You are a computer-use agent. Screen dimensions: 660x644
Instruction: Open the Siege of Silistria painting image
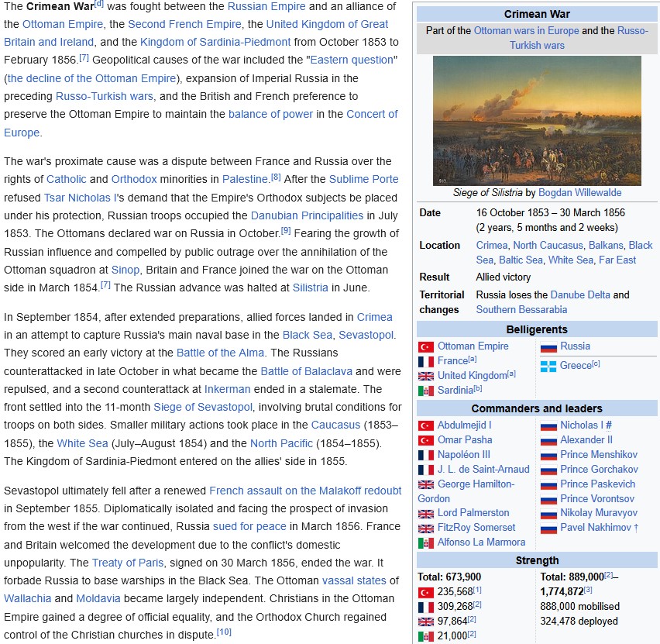[537, 121]
